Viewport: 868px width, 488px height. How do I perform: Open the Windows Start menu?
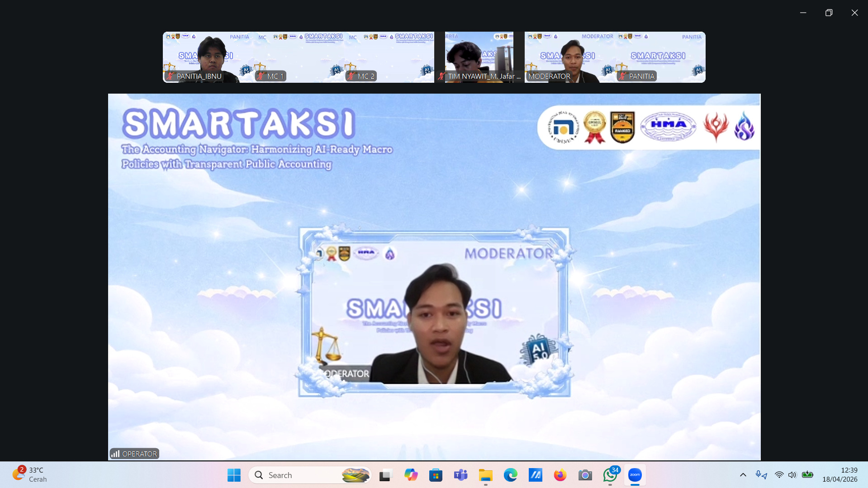[x=234, y=475]
